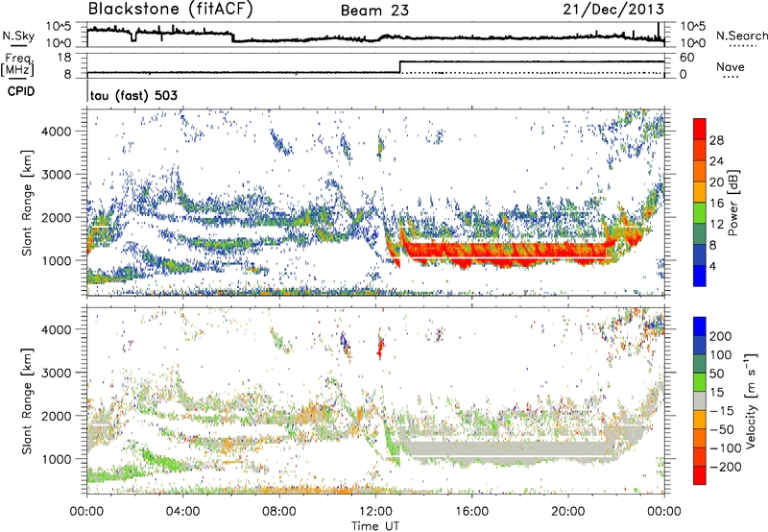The width and height of the screenshot is (768, 532).
Task: Click the "12:00" time tick label
Action: (x=375, y=512)
